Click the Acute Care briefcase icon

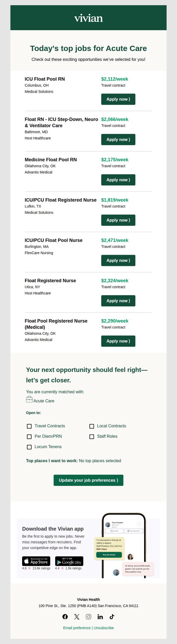pyautogui.click(x=29, y=400)
